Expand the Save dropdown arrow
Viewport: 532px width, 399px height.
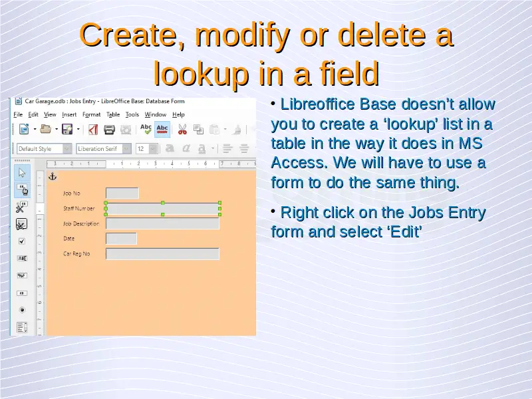78,129
